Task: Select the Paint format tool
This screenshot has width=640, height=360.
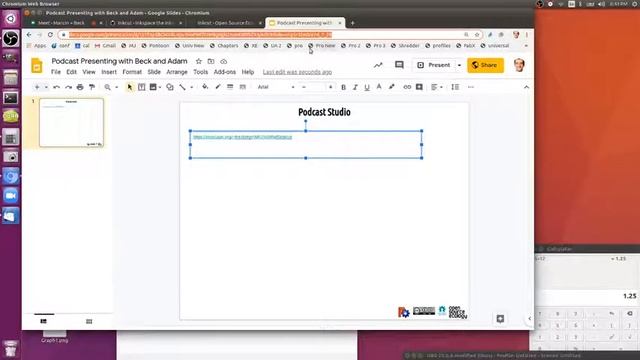Action: (x=92, y=87)
